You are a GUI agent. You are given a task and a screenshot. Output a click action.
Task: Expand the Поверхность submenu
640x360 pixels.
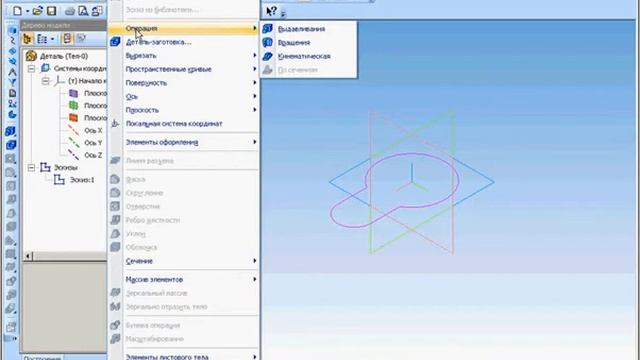[184, 83]
